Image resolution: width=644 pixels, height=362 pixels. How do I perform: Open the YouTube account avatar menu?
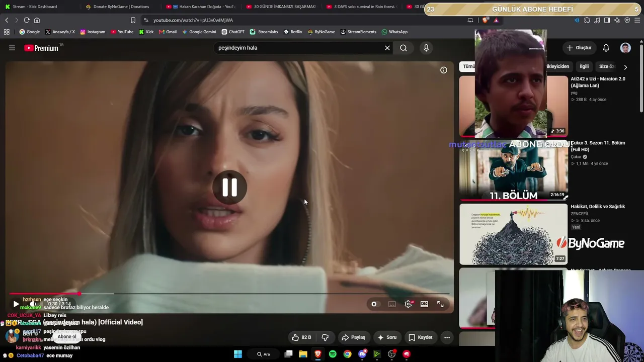pos(625,48)
